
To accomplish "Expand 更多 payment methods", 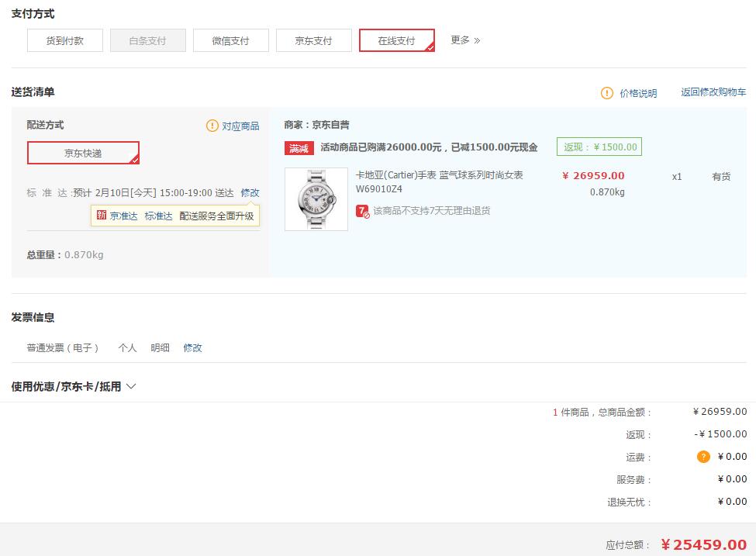I will click(465, 40).
